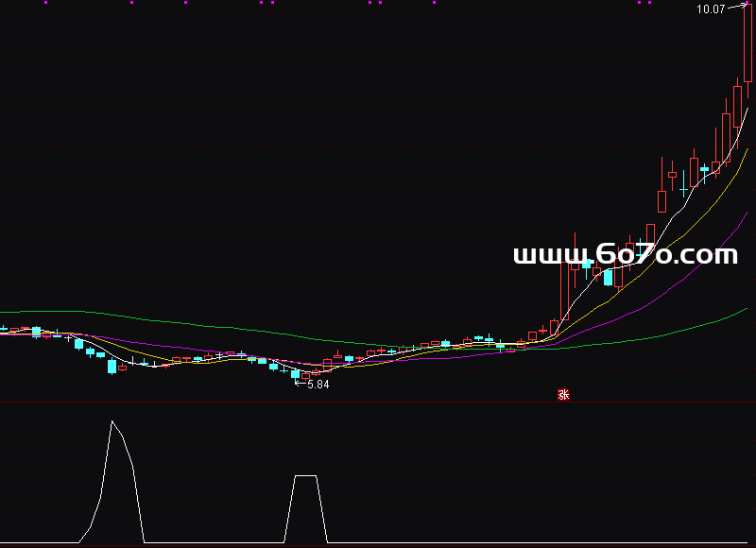
Task: Click the tall spike peak in indicator panel
Action: coord(112,422)
